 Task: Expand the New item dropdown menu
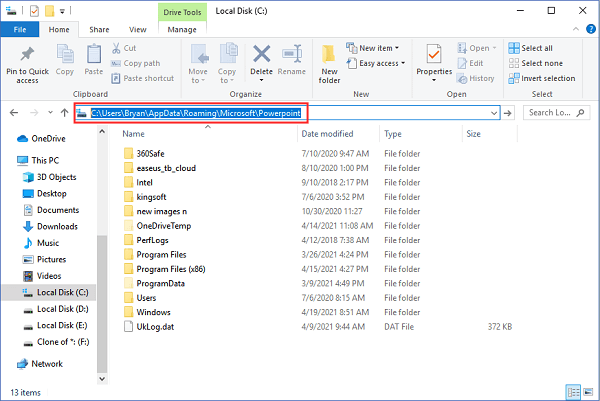(378, 48)
